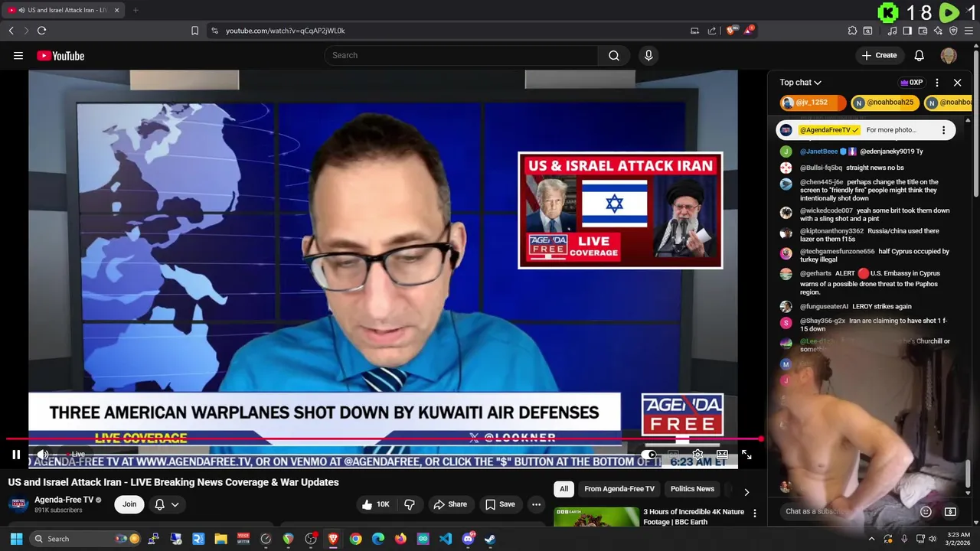The height and width of the screenshot is (551, 980).
Task: Expand the Top chat dropdown
Action: 800,83
